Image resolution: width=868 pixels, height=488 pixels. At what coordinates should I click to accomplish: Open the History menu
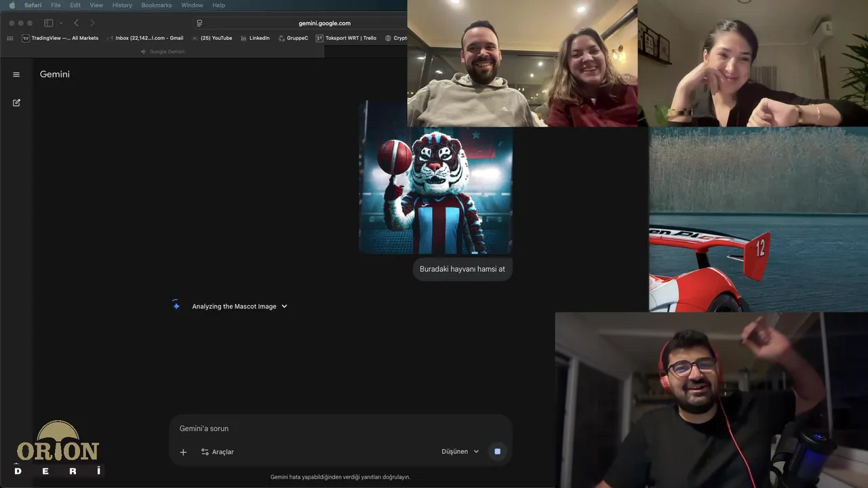(x=122, y=5)
